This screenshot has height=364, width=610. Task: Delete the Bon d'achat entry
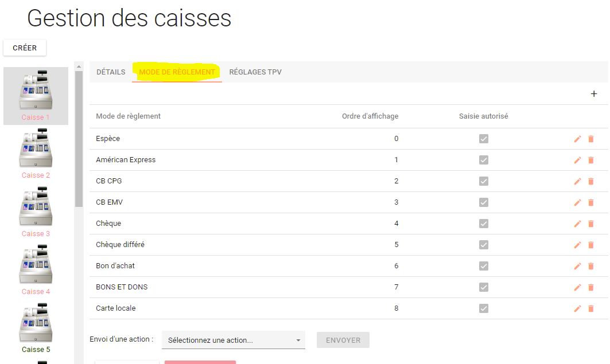coord(590,266)
